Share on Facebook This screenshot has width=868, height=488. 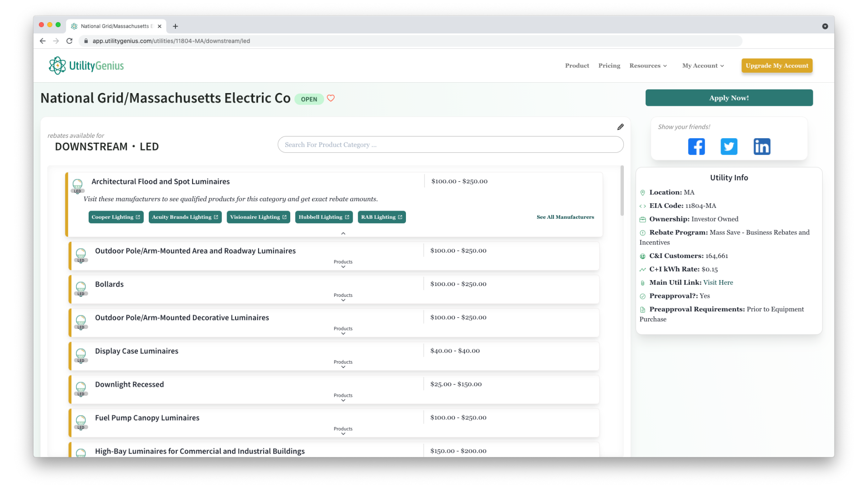pos(696,146)
